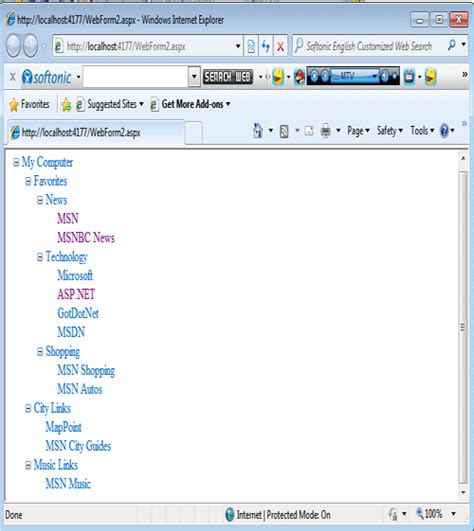
Task: Open the Favorites star button
Action: tap(29, 104)
